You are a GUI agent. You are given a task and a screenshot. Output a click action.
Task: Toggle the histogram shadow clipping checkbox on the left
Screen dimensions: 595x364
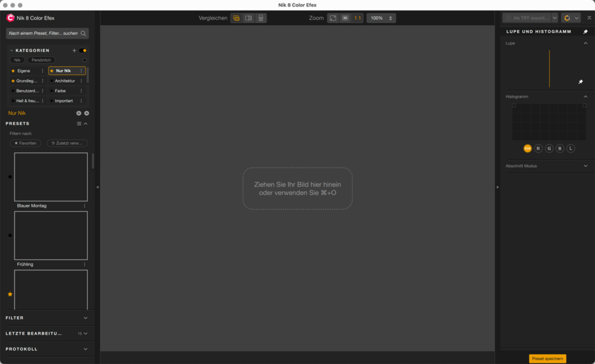tap(514, 106)
